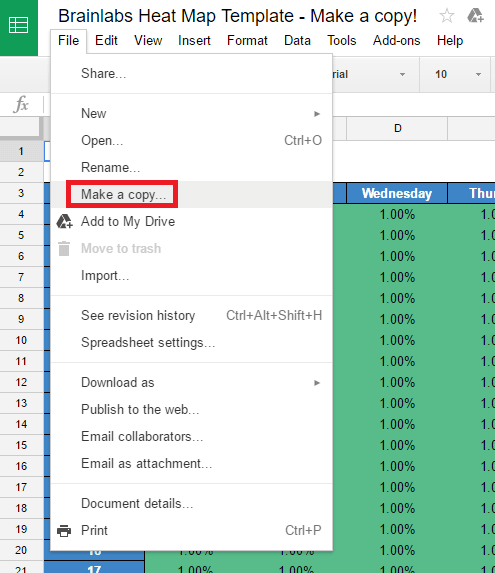Viewport: 495px width, 573px height.
Task: Open the Add-ons menu
Action: [396, 41]
